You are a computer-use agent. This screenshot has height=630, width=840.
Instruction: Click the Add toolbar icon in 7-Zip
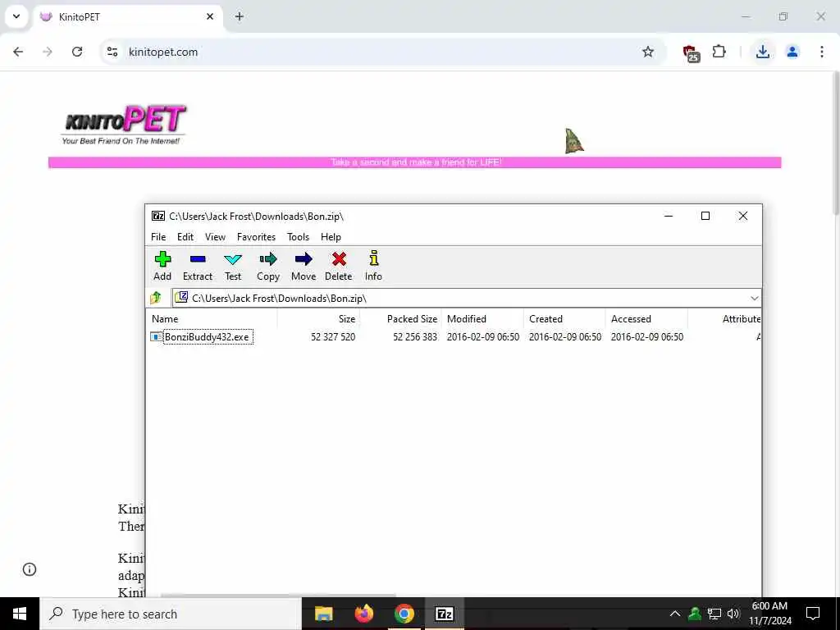coord(162,266)
